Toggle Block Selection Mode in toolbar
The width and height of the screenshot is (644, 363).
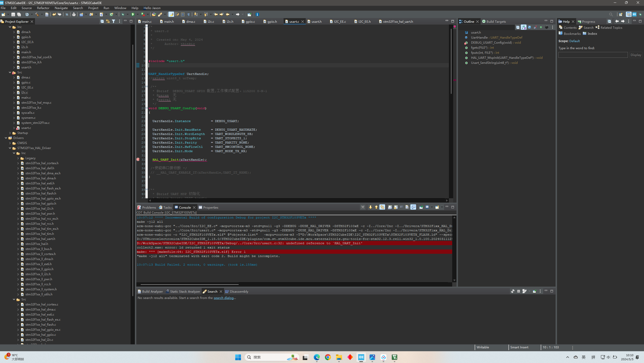coord(183,14)
